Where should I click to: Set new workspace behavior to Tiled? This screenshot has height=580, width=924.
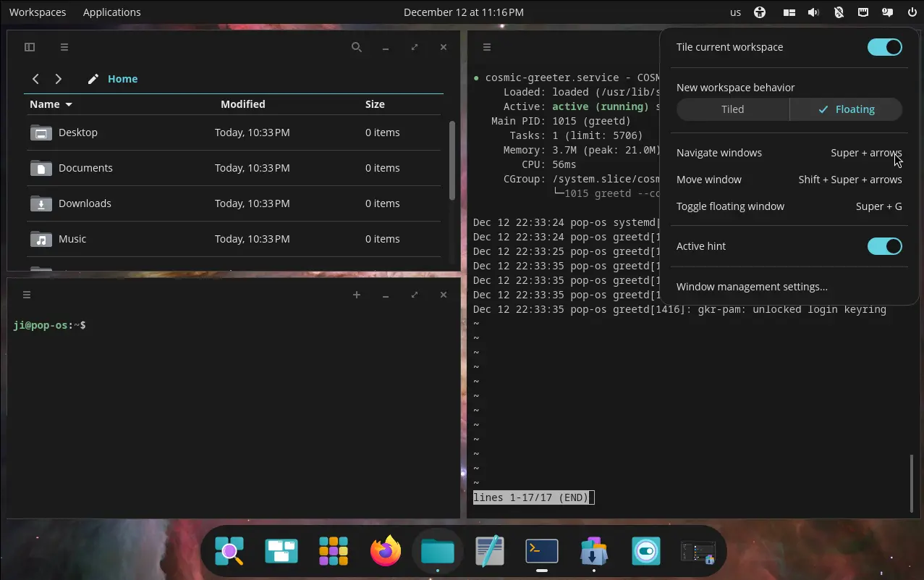click(x=732, y=109)
